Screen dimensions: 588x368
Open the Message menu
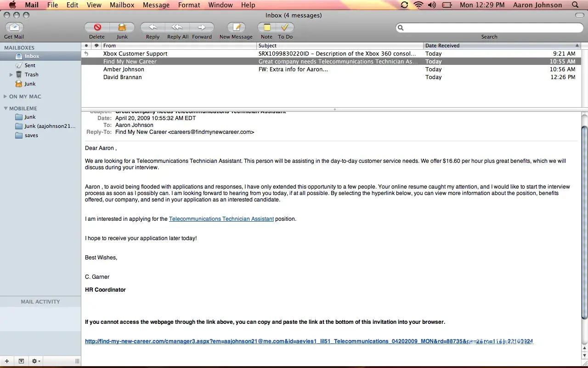[156, 5]
